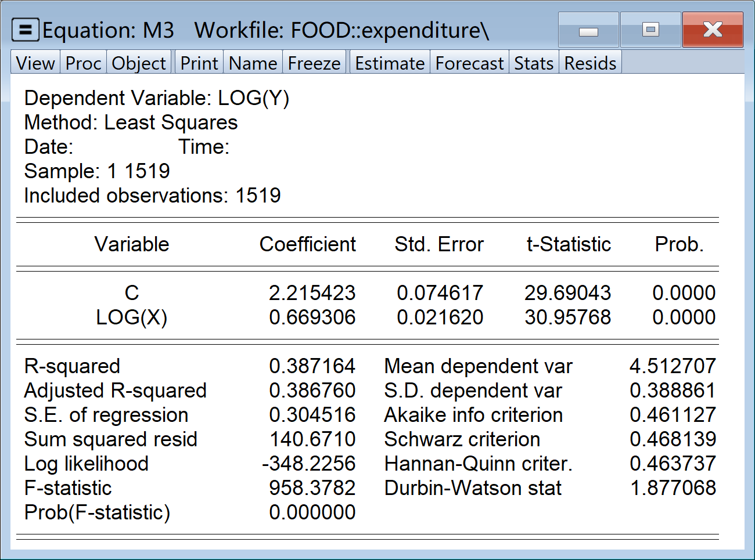Select the Durbin-Watson stat value
This screenshot has height=560, width=755.
[673, 488]
